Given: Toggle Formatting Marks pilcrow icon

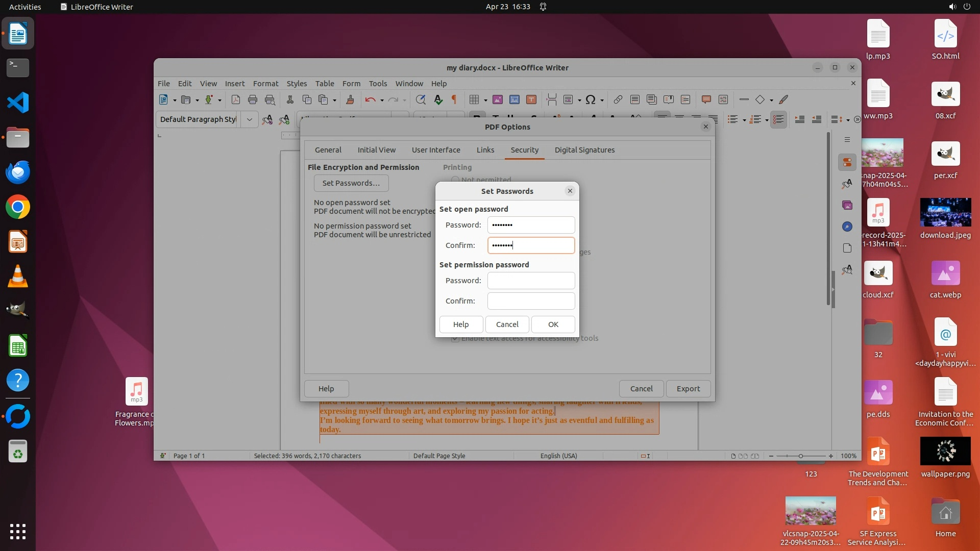Looking at the screenshot, I should [454, 100].
